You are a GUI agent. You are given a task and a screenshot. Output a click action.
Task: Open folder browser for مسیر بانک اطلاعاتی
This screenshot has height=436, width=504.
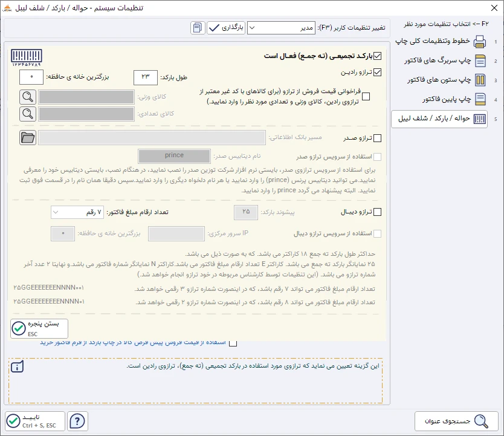pos(27,137)
